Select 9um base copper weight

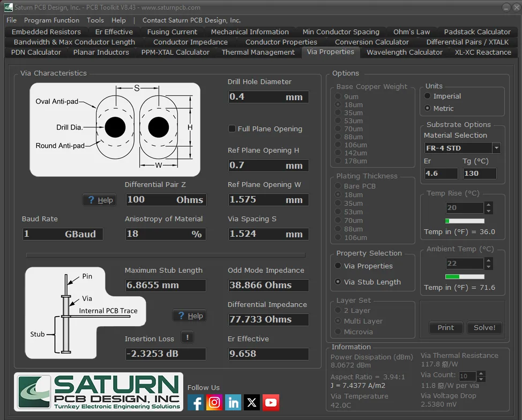click(338, 96)
